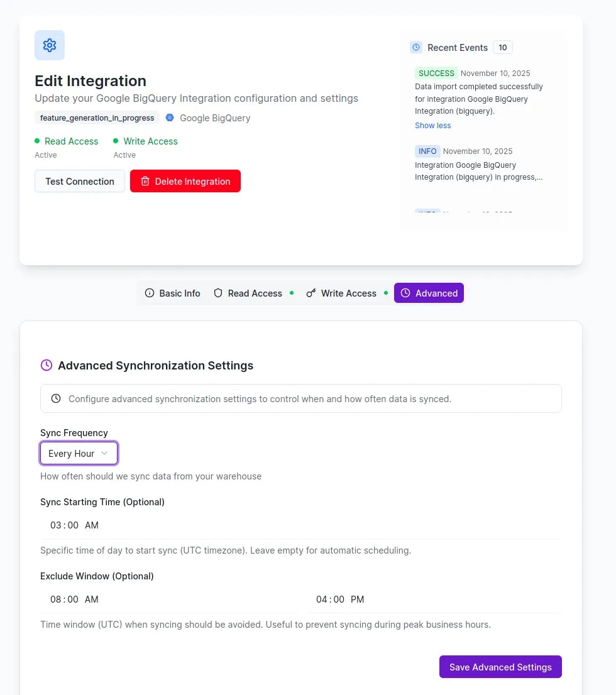Click the pen icon on Write Access tab
The width and height of the screenshot is (616, 695).
(x=311, y=293)
